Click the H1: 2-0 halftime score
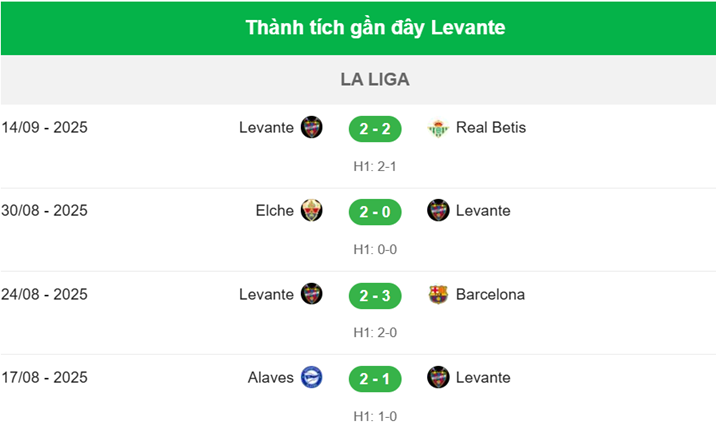Viewport: 716px width, 434px height. [375, 332]
